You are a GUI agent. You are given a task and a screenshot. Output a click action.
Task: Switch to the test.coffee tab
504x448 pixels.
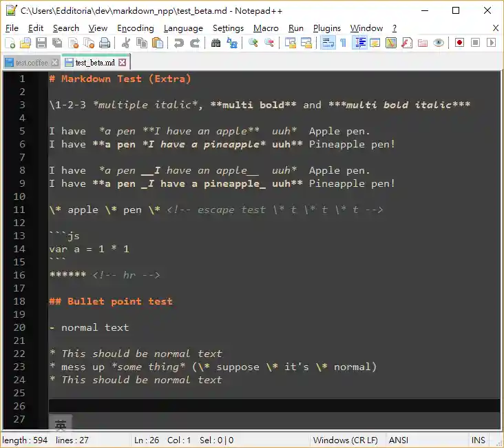(32, 63)
